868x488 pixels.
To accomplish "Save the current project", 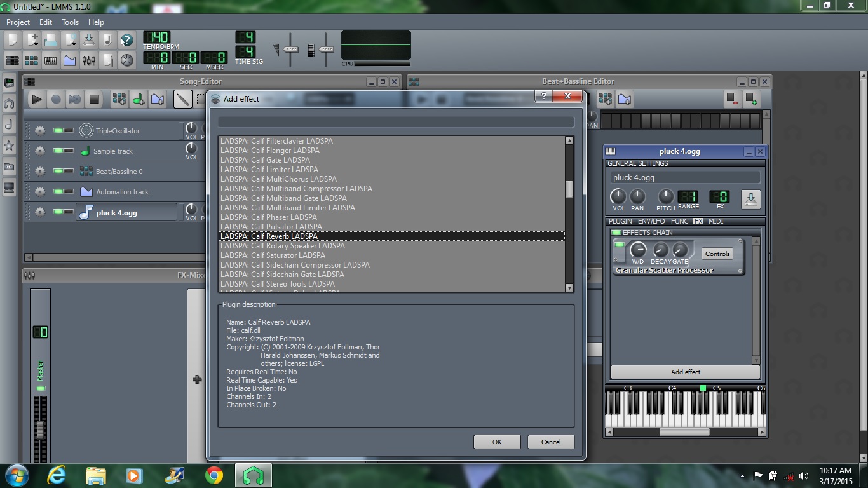I will point(88,40).
